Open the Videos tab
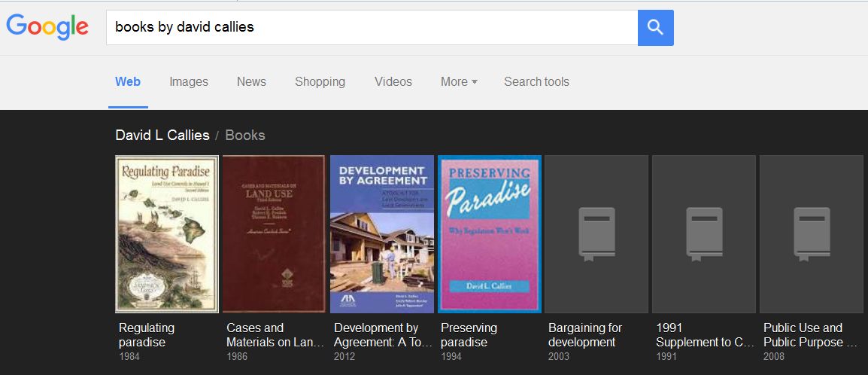Viewport: 868px width, 375px height. click(x=393, y=82)
